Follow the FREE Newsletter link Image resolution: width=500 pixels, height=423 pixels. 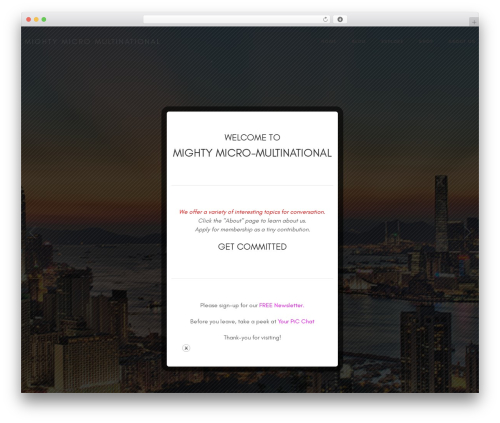pyautogui.click(x=281, y=305)
